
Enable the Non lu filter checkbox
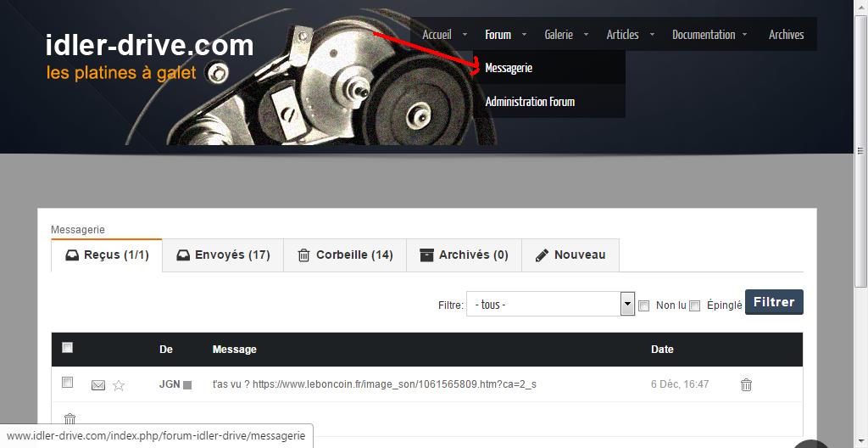[643, 305]
